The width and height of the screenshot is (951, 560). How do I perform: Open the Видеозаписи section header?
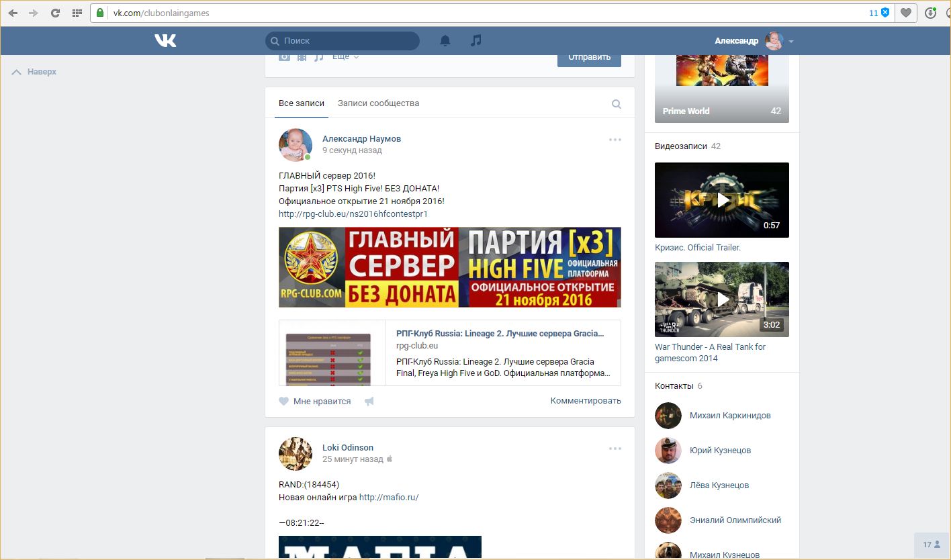click(x=681, y=146)
